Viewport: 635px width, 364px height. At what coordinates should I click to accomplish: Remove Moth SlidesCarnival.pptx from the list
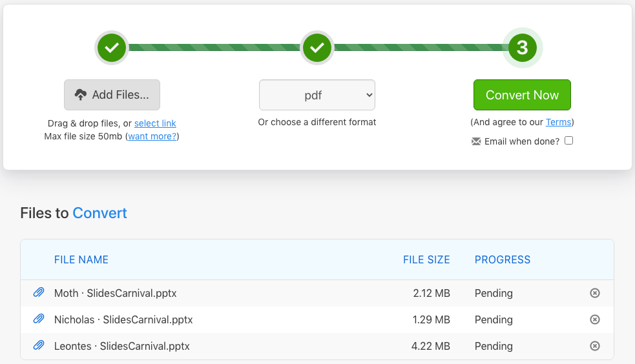tap(595, 293)
